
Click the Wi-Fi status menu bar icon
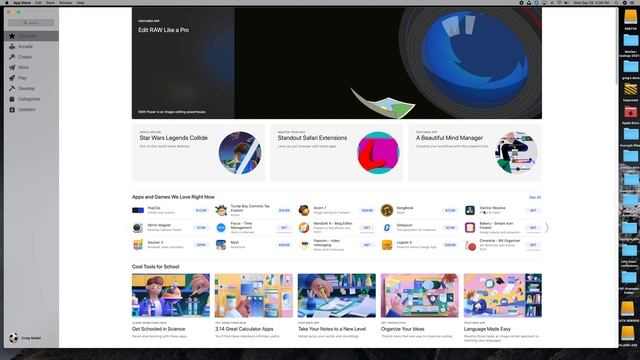click(x=559, y=2)
